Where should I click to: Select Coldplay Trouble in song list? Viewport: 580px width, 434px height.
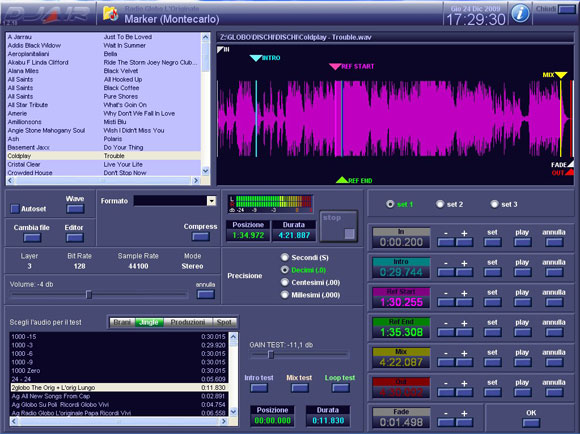tap(104, 156)
